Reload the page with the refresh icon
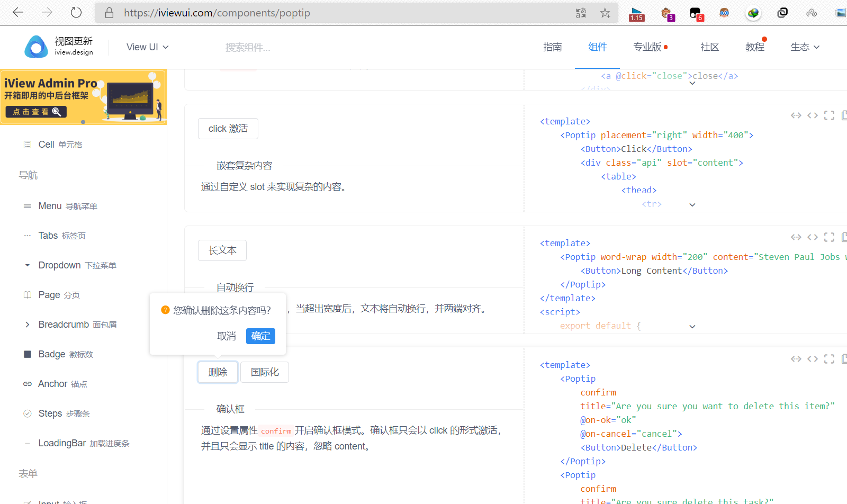Image resolution: width=847 pixels, height=504 pixels. pyautogui.click(x=76, y=12)
